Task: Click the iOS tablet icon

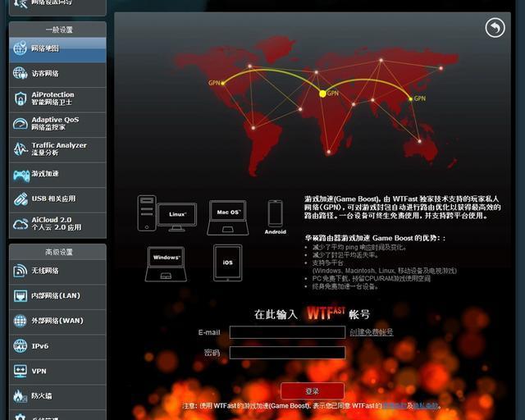Action: coord(228,263)
